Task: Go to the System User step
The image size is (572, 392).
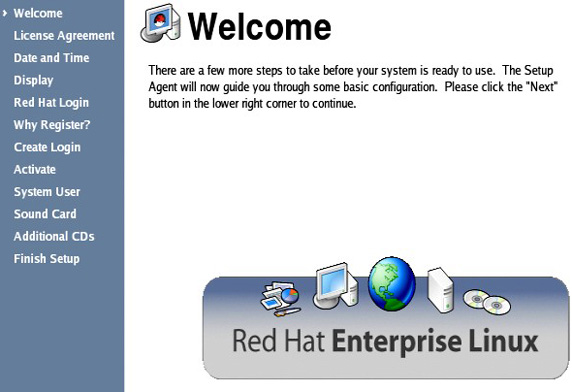Action: point(47,192)
